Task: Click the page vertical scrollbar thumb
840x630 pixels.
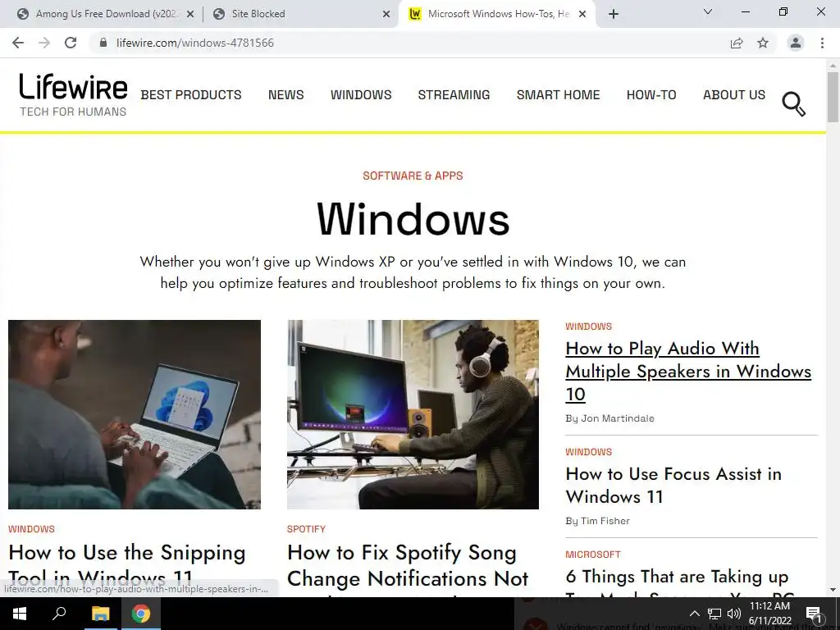Action: click(x=833, y=97)
